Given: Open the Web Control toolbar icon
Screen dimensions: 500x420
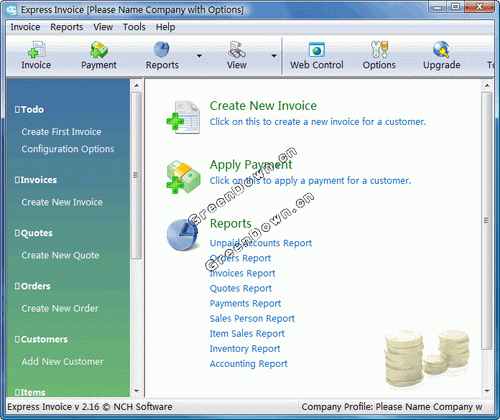Looking at the screenshot, I should coord(317,50).
